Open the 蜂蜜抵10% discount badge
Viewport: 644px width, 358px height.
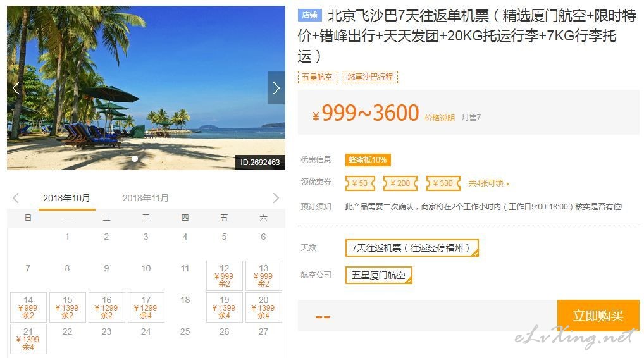coord(368,159)
